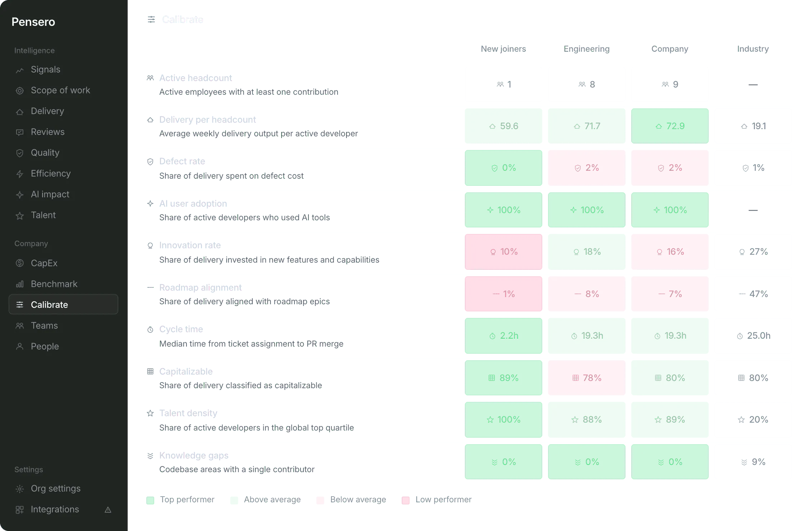Click the New joiners column header
The image size is (812, 531).
(503, 49)
